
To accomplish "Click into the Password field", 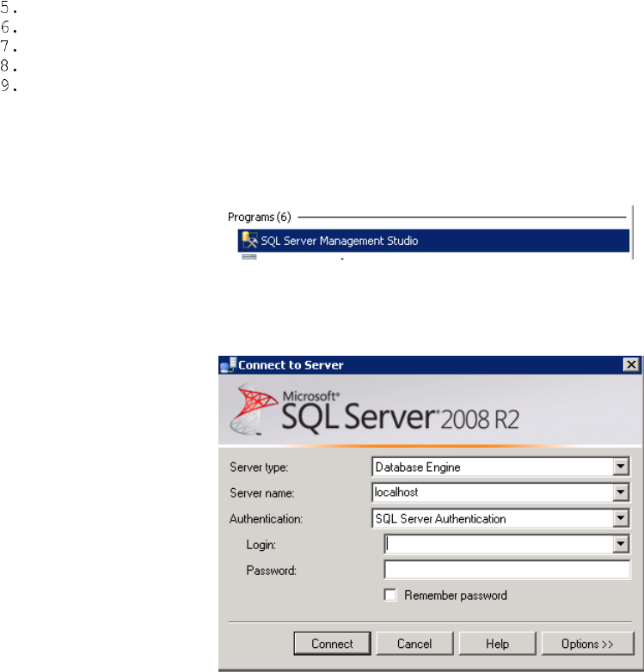I will (507, 570).
